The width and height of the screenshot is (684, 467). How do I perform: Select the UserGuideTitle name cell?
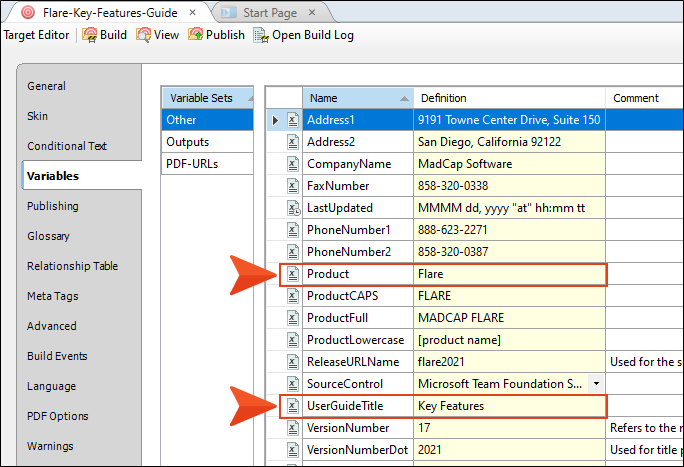(x=358, y=406)
